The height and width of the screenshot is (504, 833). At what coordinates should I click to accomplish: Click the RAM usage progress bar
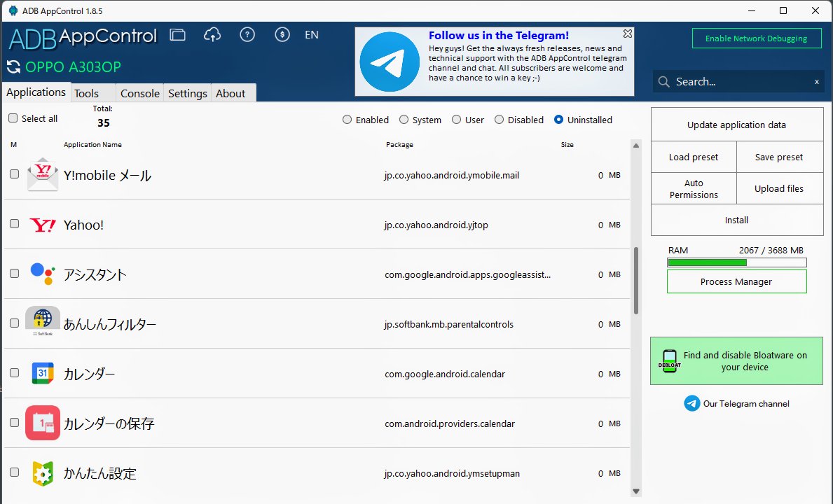click(x=737, y=262)
